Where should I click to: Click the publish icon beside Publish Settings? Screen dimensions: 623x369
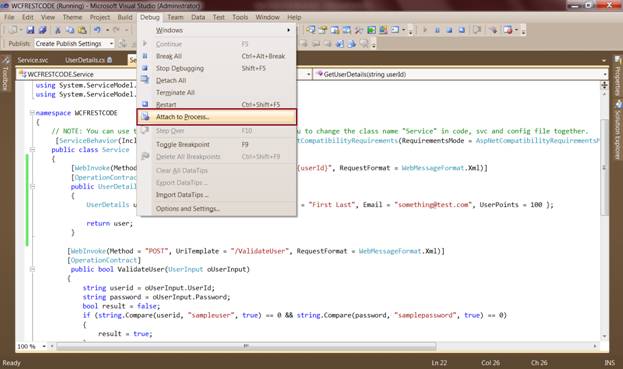pyautogui.click(x=123, y=43)
